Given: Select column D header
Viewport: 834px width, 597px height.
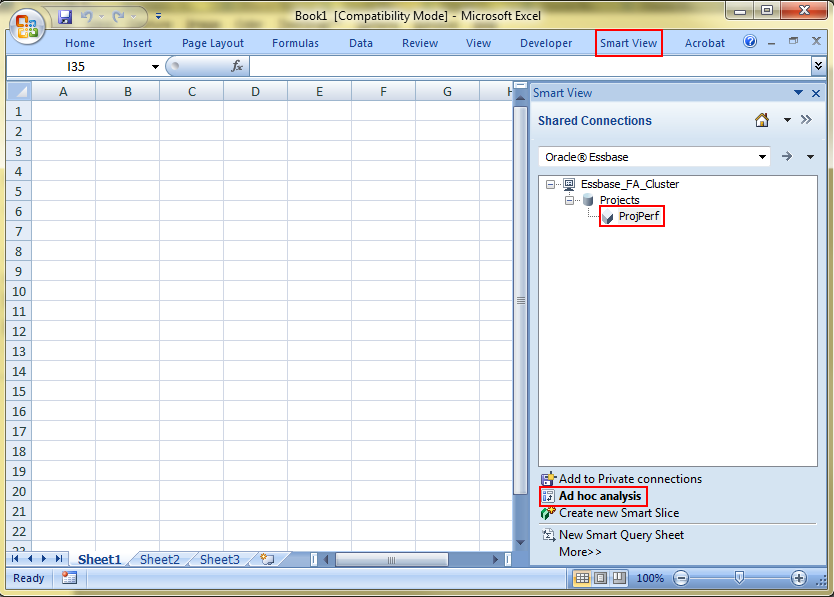Looking at the screenshot, I should click(x=255, y=92).
